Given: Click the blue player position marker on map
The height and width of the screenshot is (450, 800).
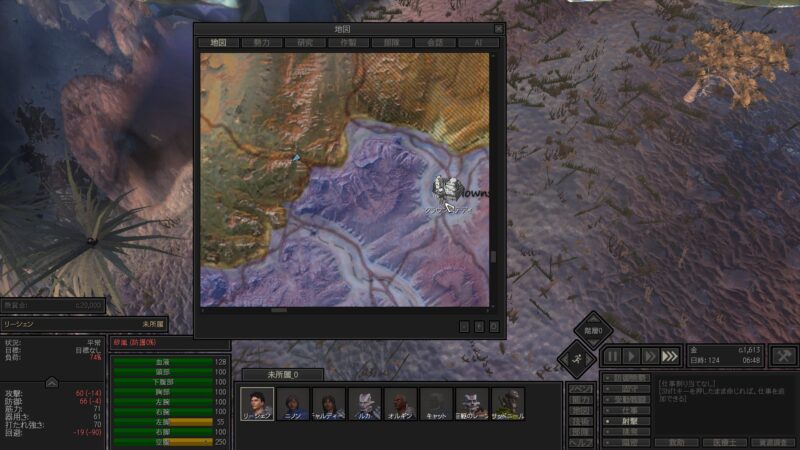Looking at the screenshot, I should [x=296, y=159].
